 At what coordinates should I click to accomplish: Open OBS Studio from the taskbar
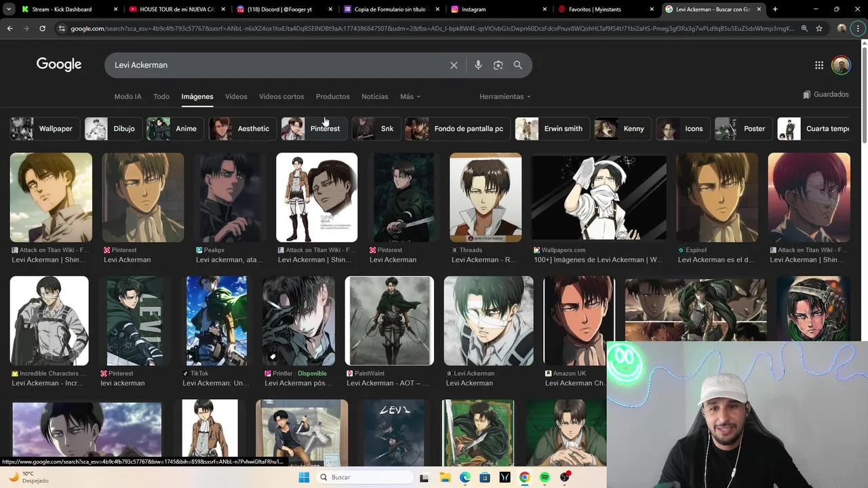(565, 477)
